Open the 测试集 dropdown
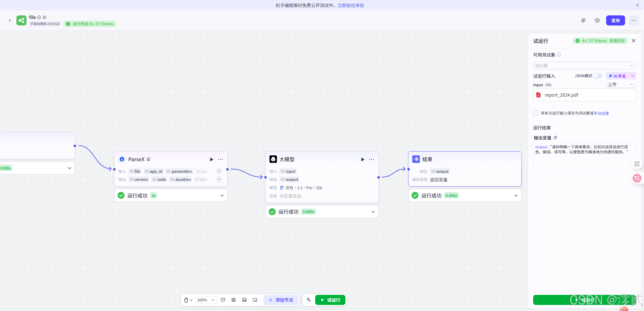Image resolution: width=644 pixels, height=311 pixels. [x=584, y=66]
